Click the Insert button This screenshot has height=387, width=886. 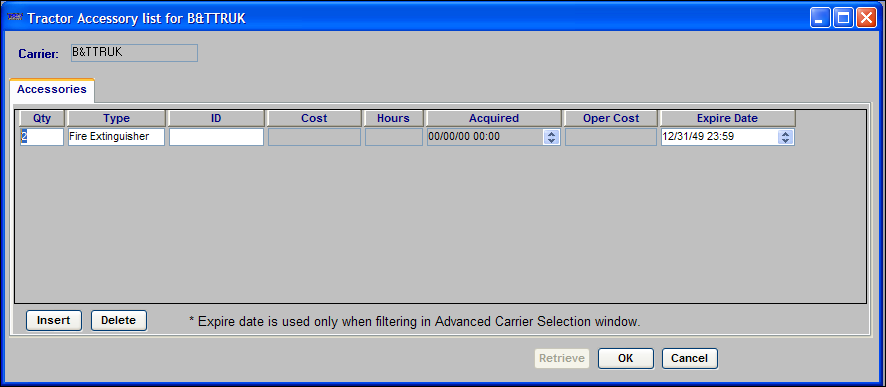point(54,320)
